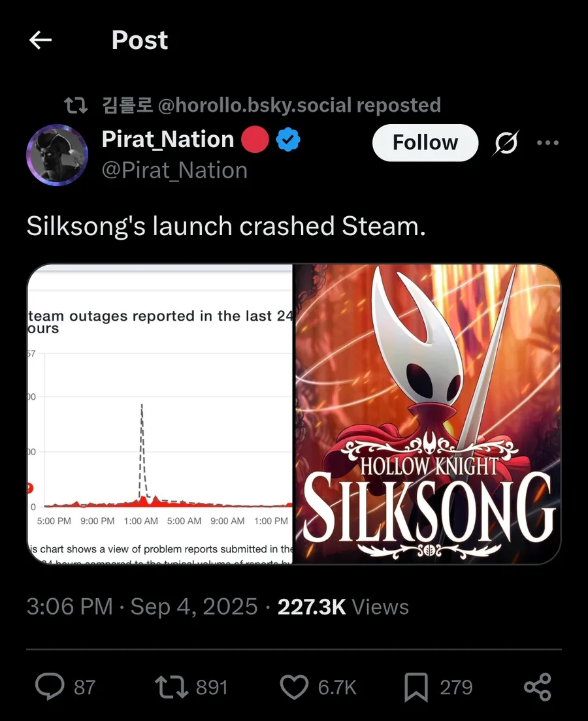
Task: View the 227.3K Views analytics
Action: point(343,607)
